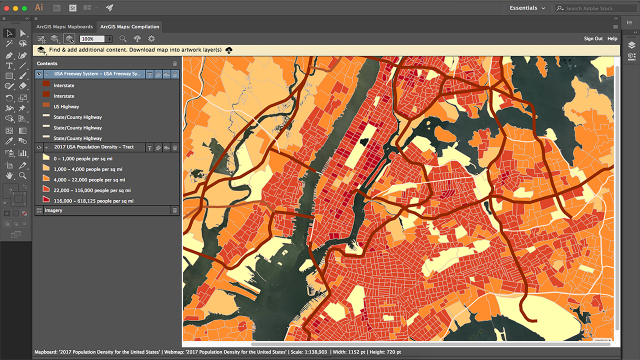The width and height of the screenshot is (640, 360).
Task: Open Adobe Stock St icon
Action: pos(73,8)
